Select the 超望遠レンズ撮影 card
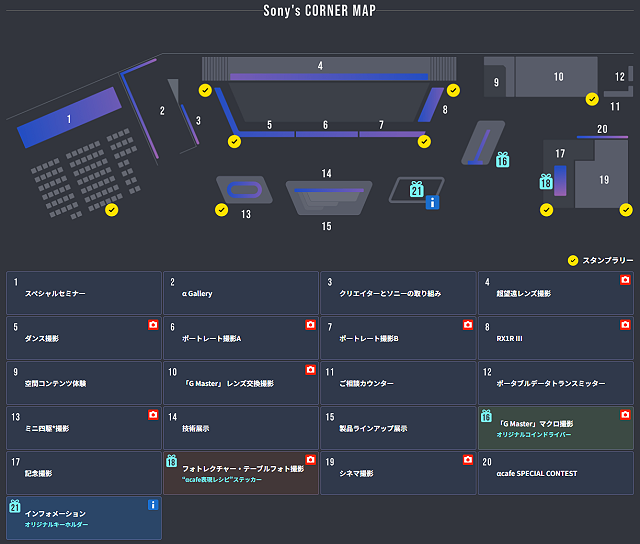This screenshot has height=544, width=640. pyautogui.click(x=555, y=293)
